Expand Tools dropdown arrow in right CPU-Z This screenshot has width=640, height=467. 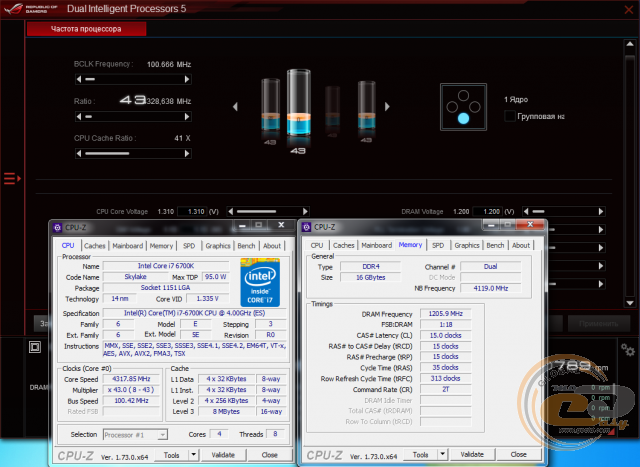coord(442,454)
